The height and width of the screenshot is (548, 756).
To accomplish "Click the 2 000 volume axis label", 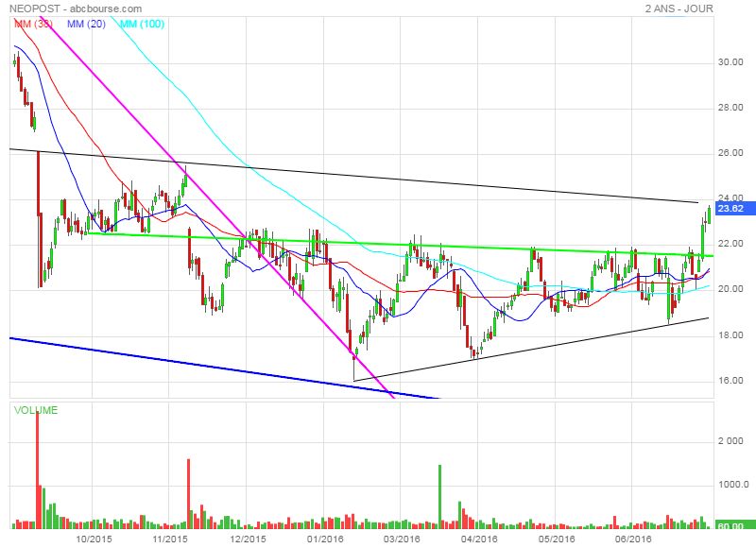I will coord(731,440).
